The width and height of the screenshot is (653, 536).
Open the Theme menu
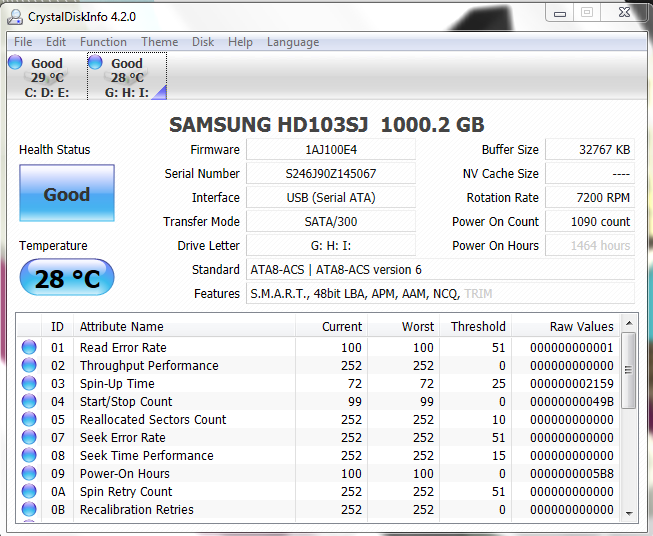160,42
